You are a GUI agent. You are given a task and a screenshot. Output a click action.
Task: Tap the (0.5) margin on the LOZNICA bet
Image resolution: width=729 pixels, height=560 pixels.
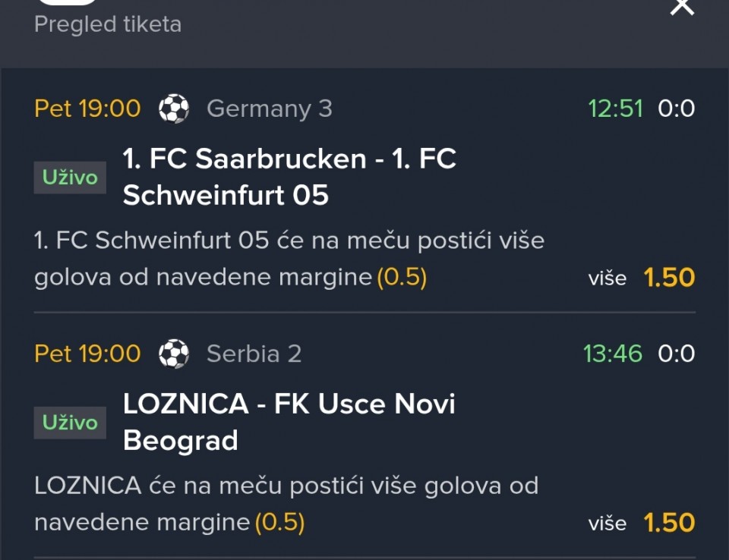(x=280, y=523)
